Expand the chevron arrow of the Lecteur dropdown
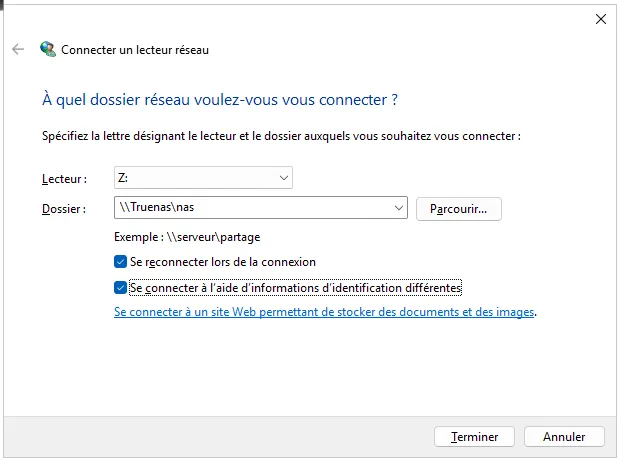 (284, 178)
